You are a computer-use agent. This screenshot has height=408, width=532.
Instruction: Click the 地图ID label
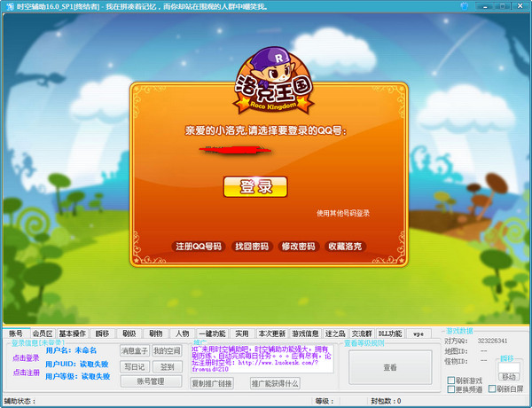click(x=456, y=350)
